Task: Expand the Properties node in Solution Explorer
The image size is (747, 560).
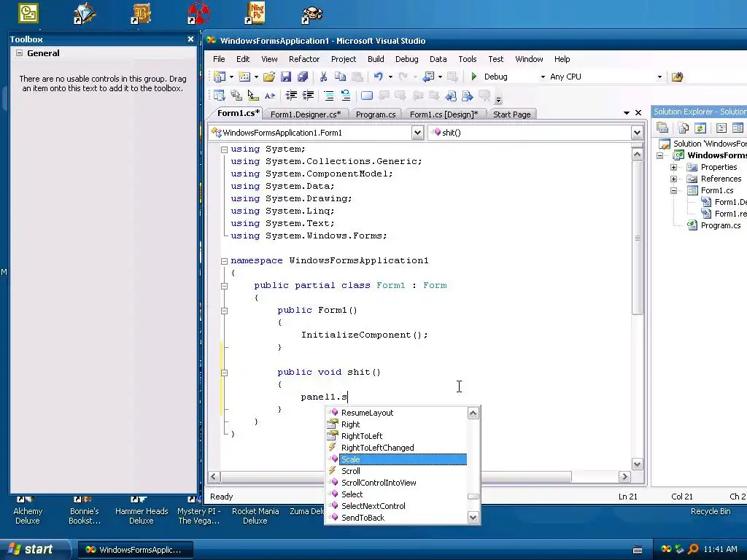Action: click(673, 167)
